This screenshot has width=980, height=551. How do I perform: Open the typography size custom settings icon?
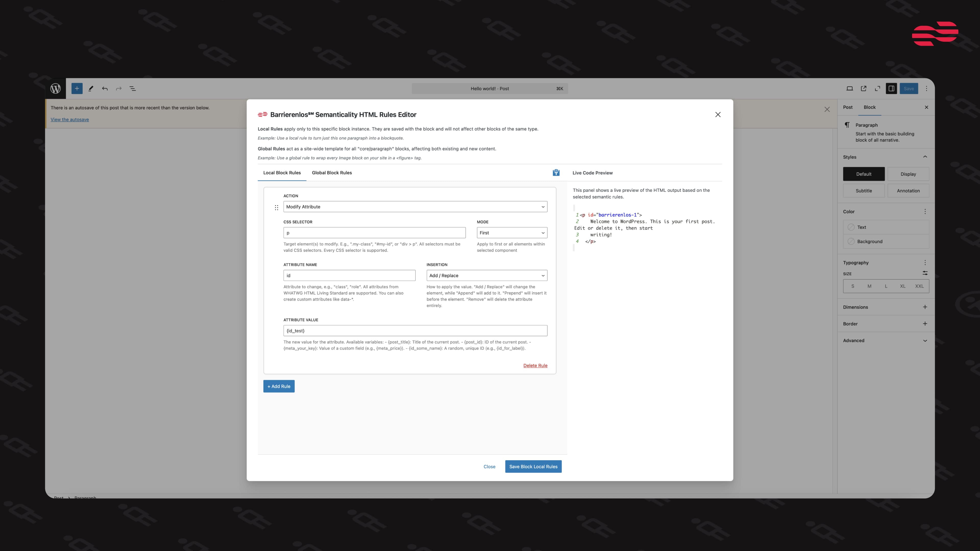coord(925,273)
